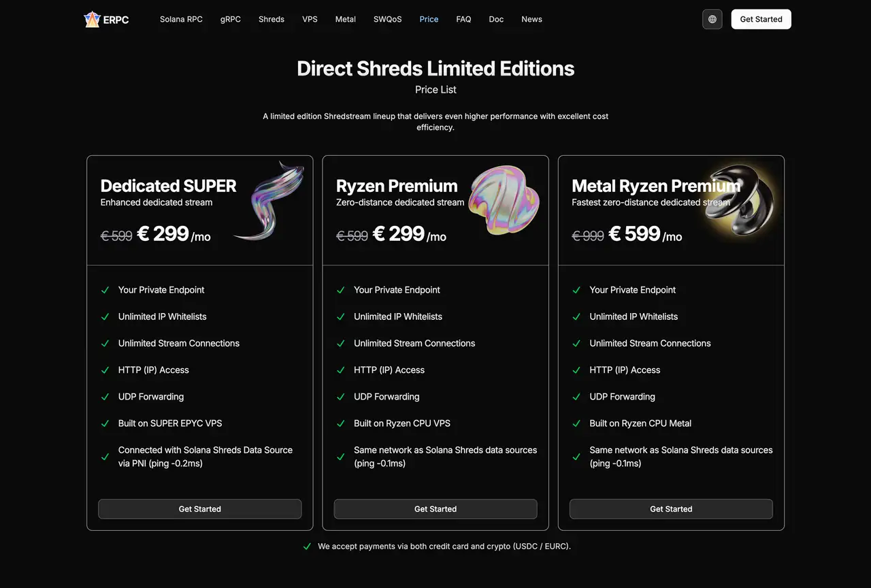Open the Solana RPC menu item
871x588 pixels.
181,19
